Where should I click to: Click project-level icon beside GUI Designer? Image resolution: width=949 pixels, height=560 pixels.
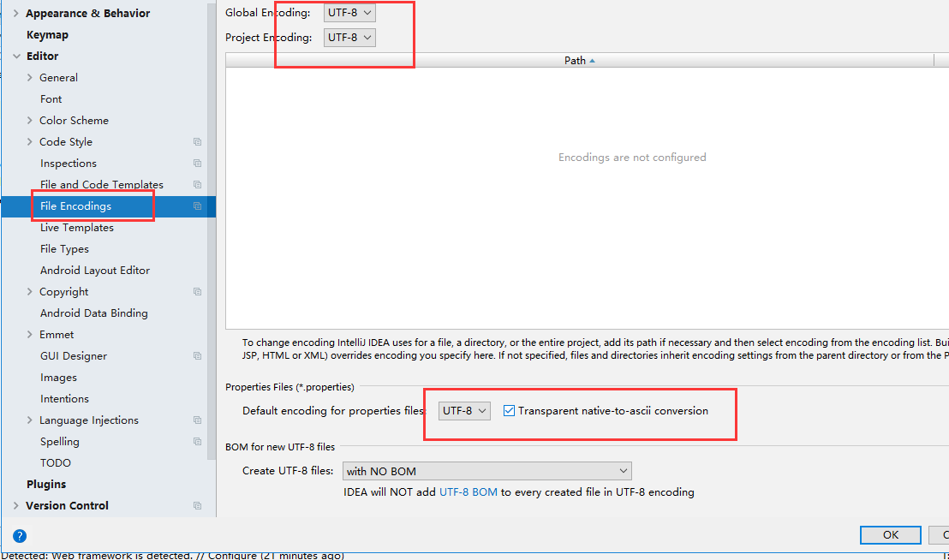pos(197,355)
